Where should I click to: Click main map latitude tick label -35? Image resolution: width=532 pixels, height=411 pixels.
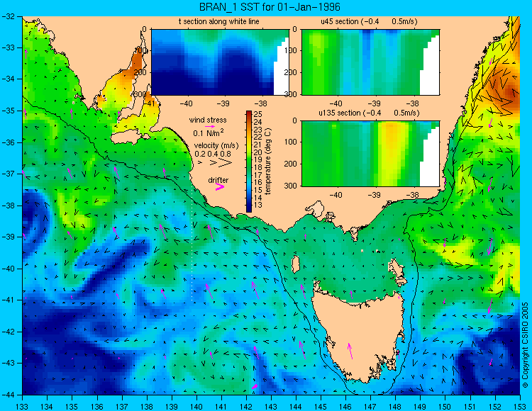coord(8,111)
